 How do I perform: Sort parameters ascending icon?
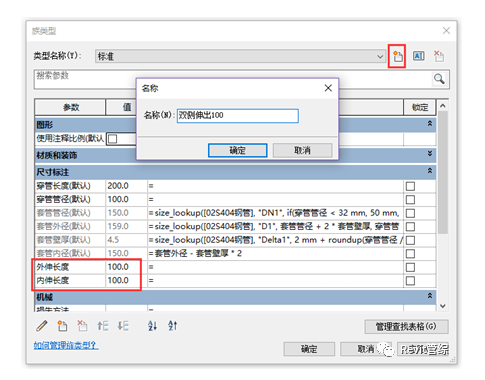click(152, 326)
